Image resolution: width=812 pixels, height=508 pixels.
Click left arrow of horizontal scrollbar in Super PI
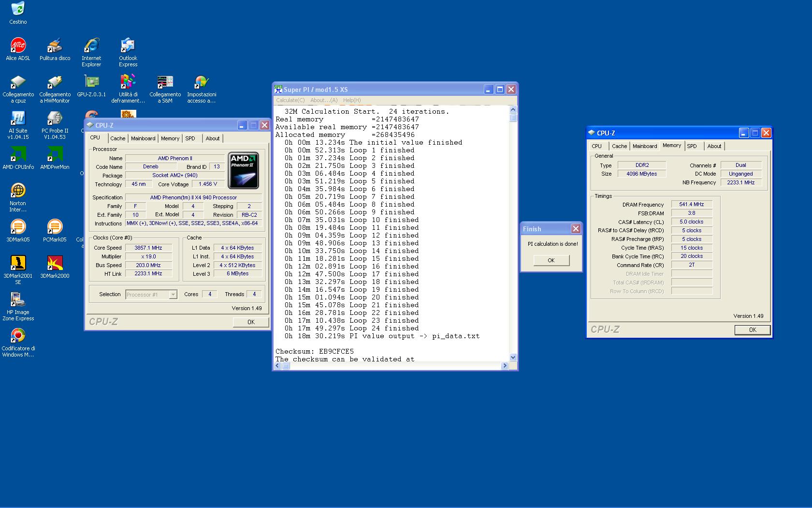(278, 366)
